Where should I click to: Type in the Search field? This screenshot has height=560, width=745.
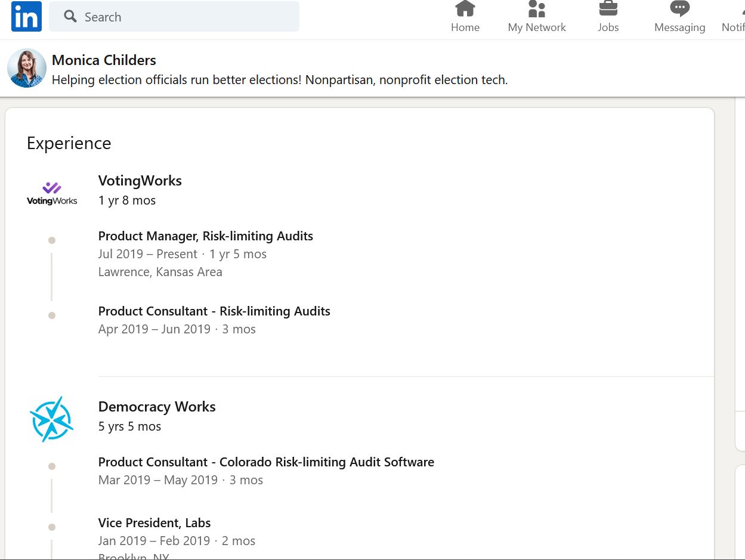185,17
